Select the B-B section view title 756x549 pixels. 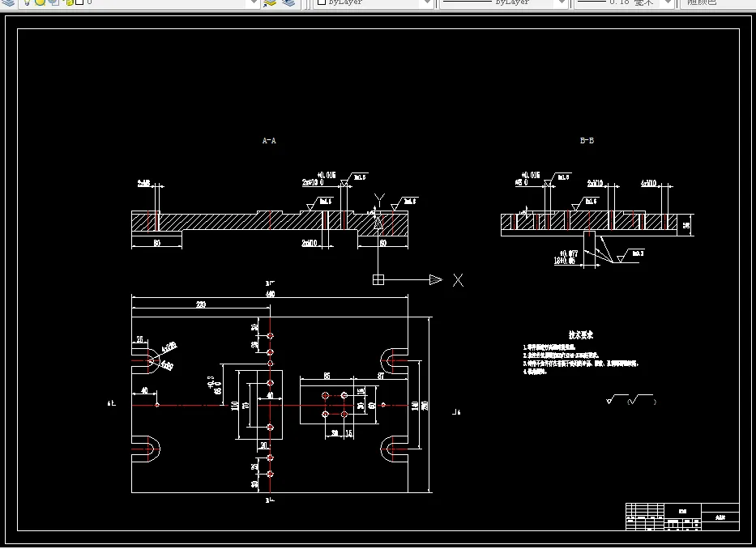pyautogui.click(x=587, y=140)
